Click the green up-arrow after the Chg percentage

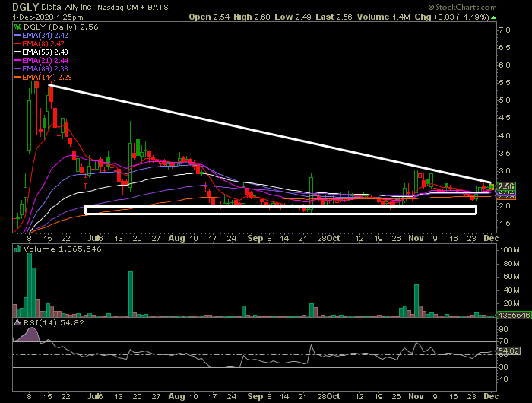click(x=494, y=17)
